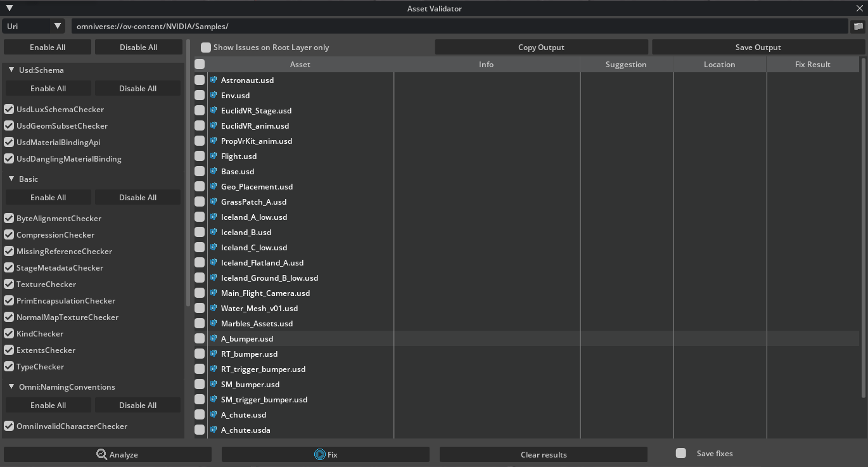Collapse the Omni:NamingConventions section
Image resolution: width=868 pixels, height=467 pixels.
(x=11, y=387)
